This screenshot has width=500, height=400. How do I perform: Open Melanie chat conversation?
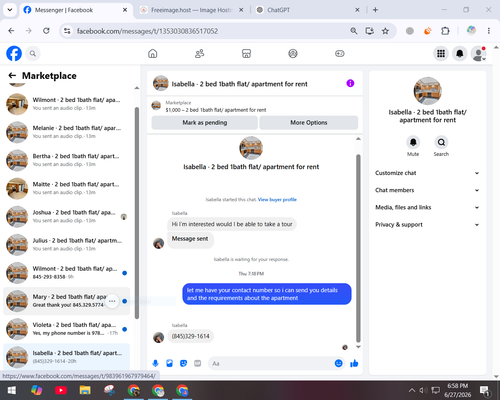[x=67, y=132]
